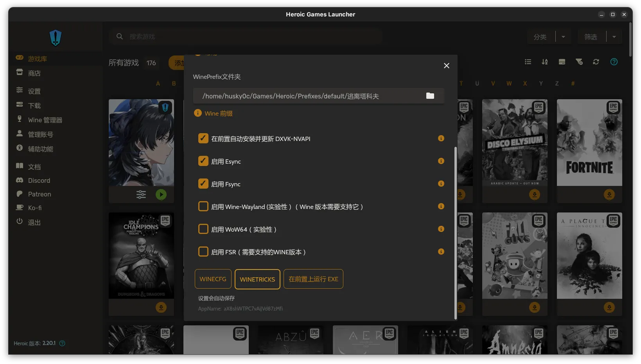Switch to list view icon
The image size is (641, 364).
tap(528, 62)
